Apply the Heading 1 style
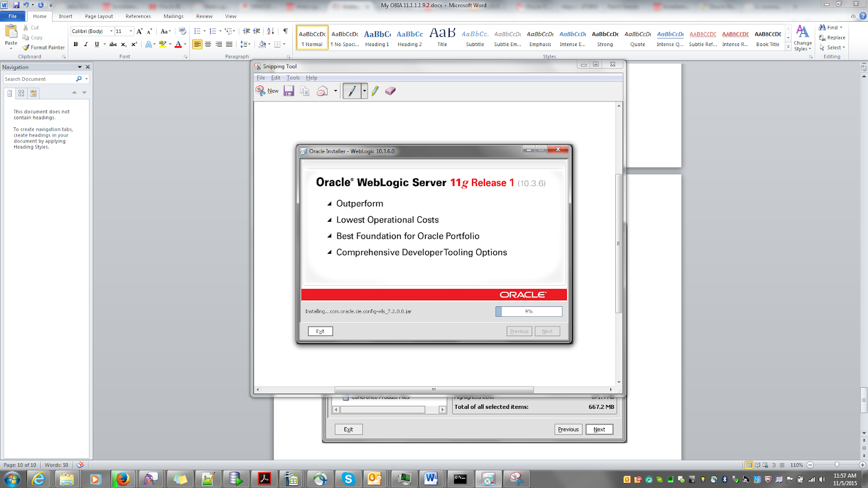 377,38
